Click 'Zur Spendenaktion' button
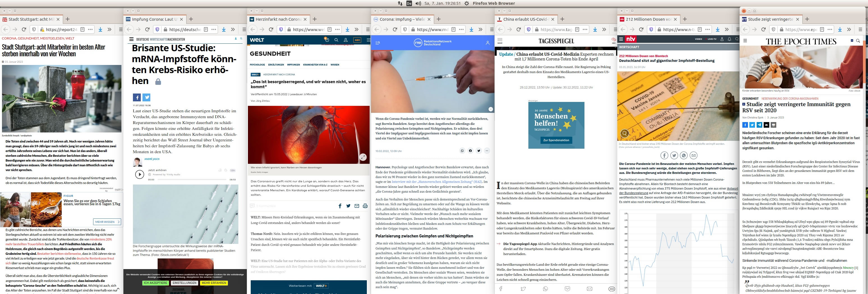Screen dimensions: 868x294 [556, 140]
